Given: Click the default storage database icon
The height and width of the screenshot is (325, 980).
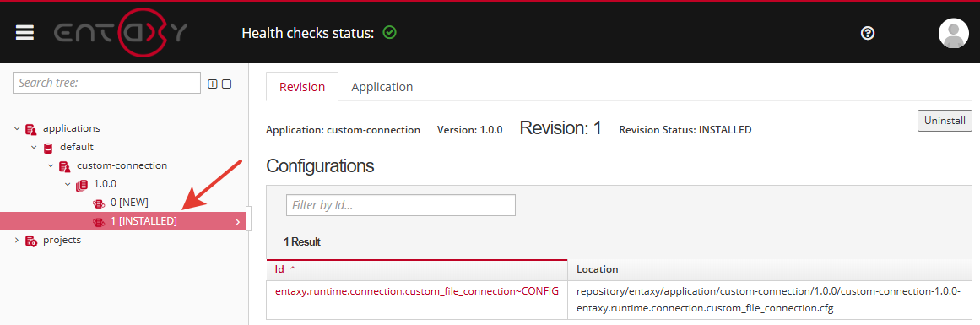Looking at the screenshot, I should (x=48, y=148).
